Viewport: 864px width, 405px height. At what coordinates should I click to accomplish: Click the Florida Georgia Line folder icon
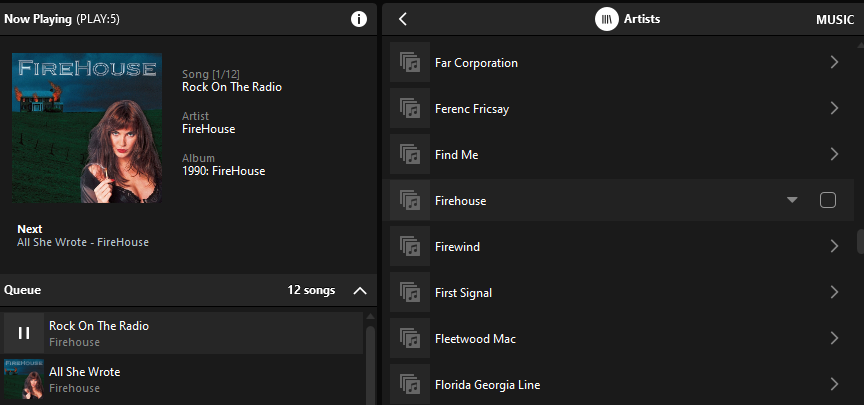[410, 384]
